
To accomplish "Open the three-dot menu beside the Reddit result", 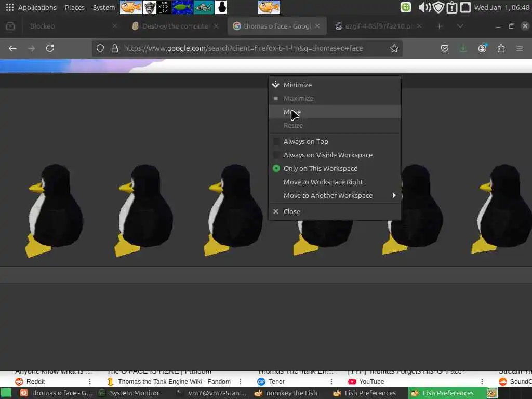I will [90, 382].
